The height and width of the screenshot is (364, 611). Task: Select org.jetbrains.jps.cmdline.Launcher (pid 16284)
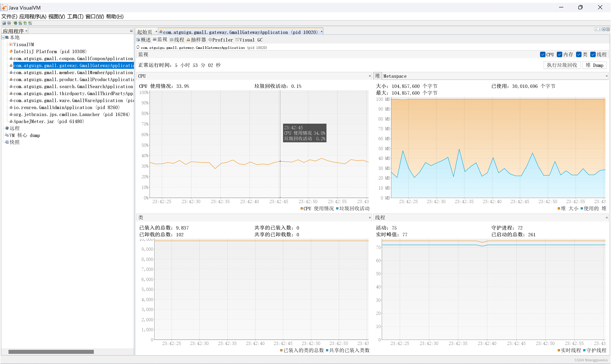click(72, 115)
